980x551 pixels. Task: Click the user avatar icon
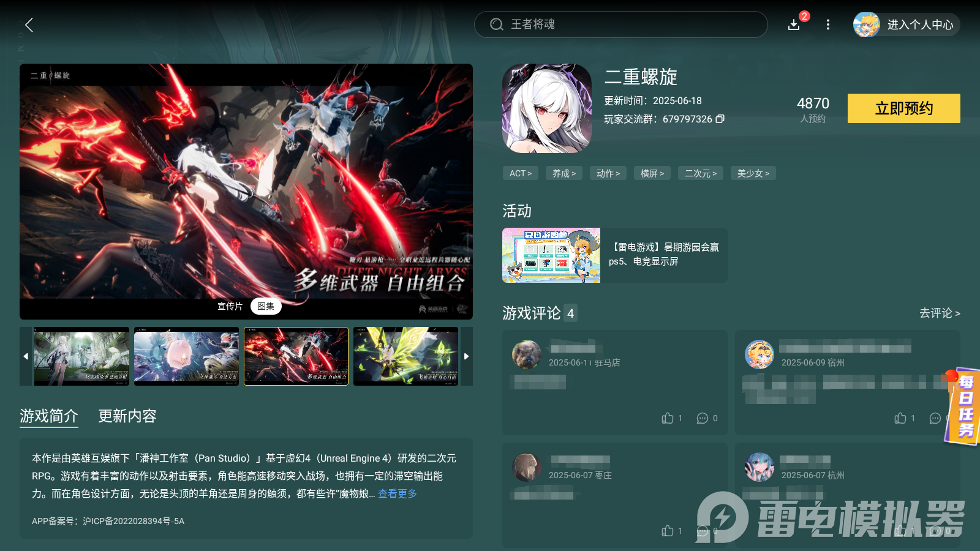867,24
